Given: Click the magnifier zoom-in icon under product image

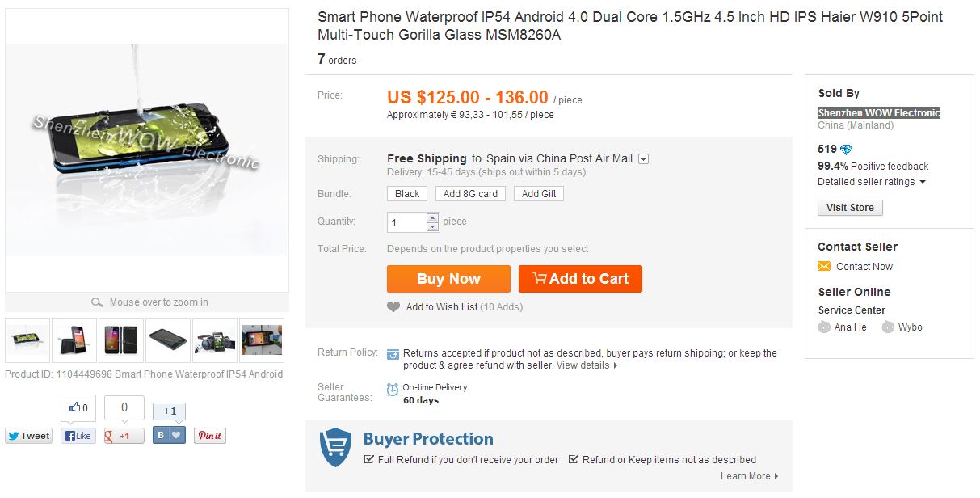Looking at the screenshot, I should [x=98, y=302].
